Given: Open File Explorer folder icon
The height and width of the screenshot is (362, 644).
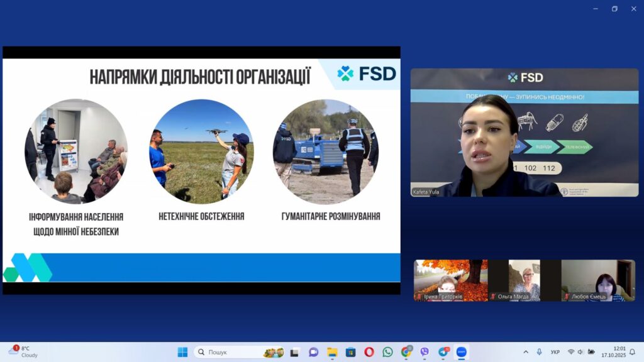Looking at the screenshot, I should [332, 352].
